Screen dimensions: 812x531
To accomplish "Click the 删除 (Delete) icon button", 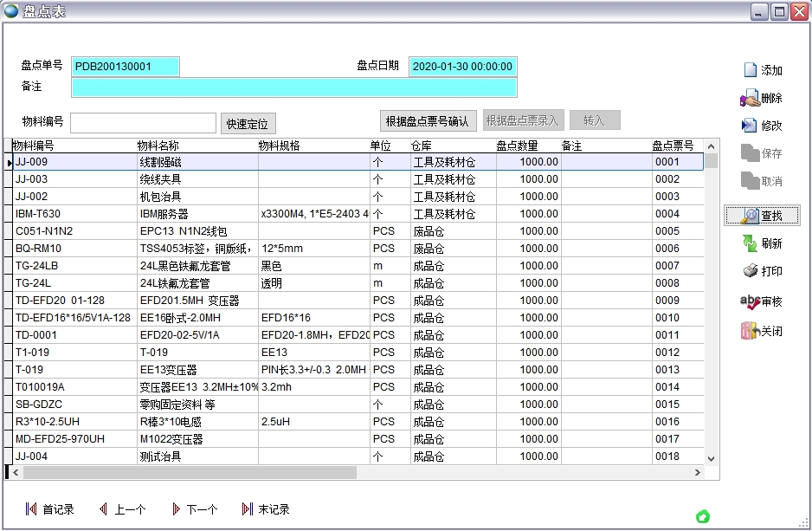I will [x=751, y=98].
